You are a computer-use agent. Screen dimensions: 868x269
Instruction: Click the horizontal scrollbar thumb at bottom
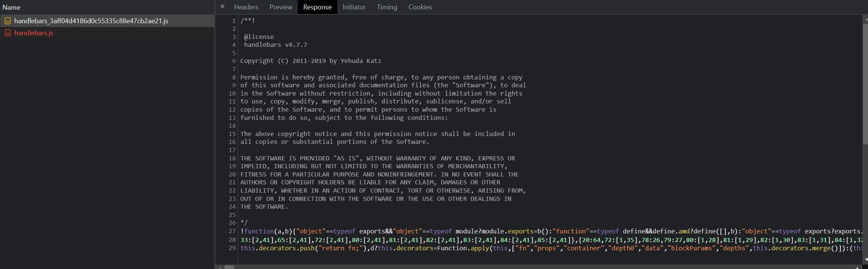(x=229, y=267)
